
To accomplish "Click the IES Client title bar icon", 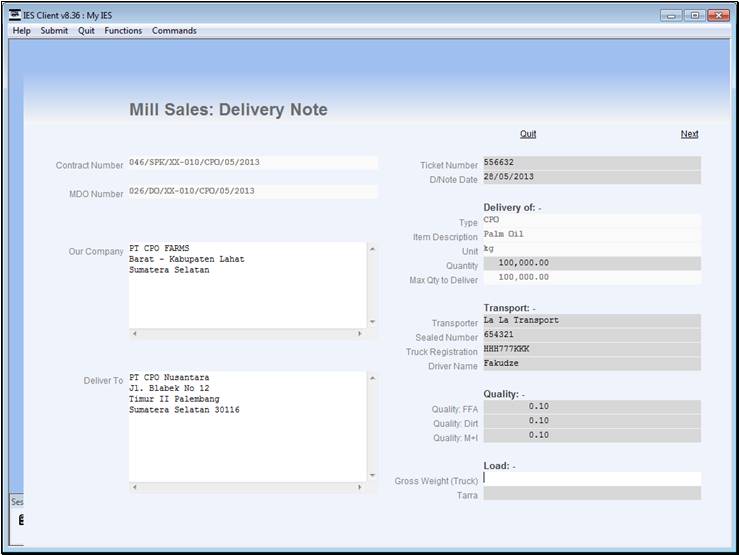I will click(x=15, y=15).
